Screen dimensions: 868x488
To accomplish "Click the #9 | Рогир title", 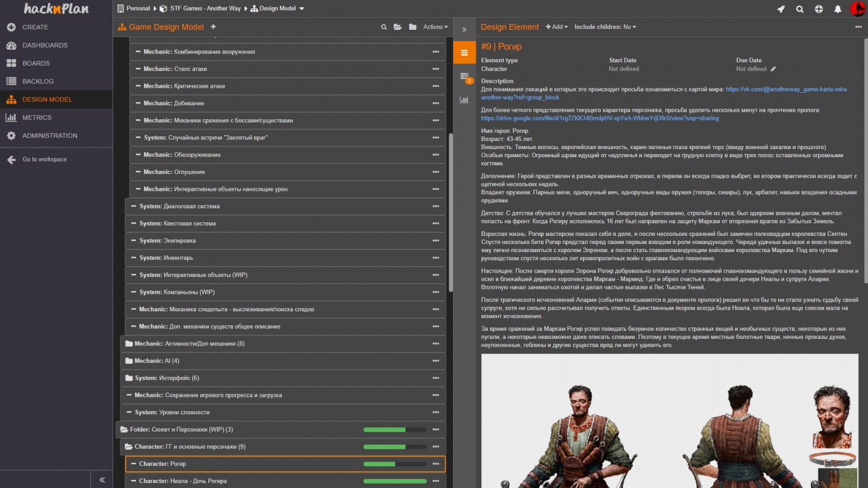I will click(501, 47).
